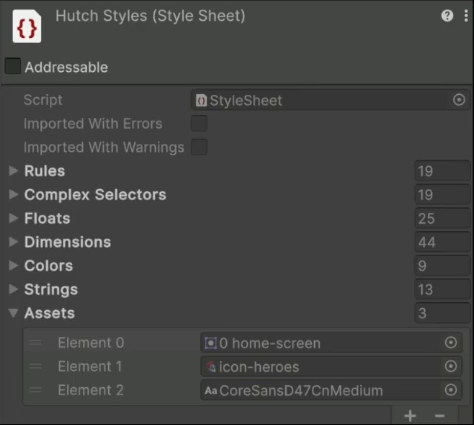Open object picker for CoreSansD47CnMedium font

coord(451,390)
